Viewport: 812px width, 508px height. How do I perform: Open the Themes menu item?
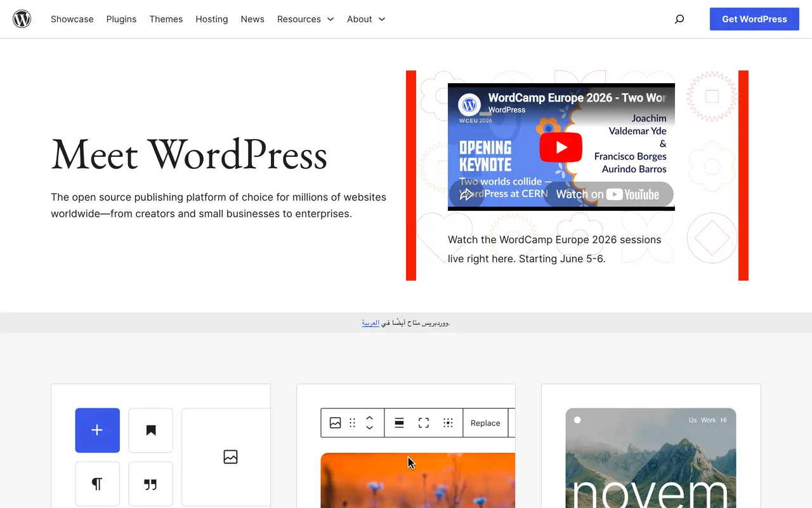(166, 19)
